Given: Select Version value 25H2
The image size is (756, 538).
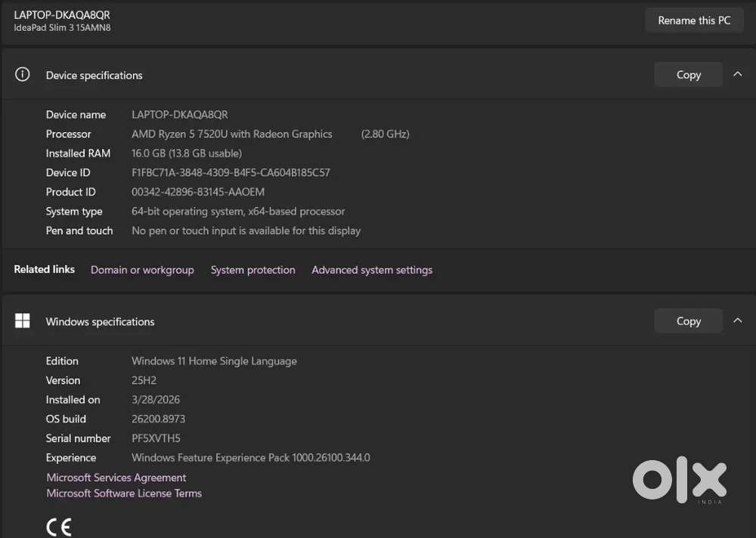Looking at the screenshot, I should coord(144,380).
